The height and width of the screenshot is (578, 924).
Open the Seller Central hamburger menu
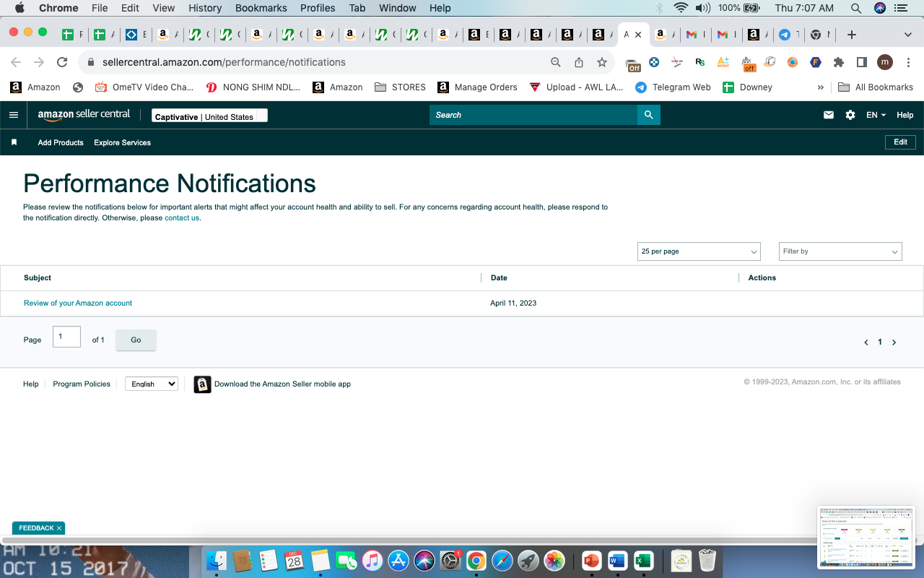coord(14,115)
